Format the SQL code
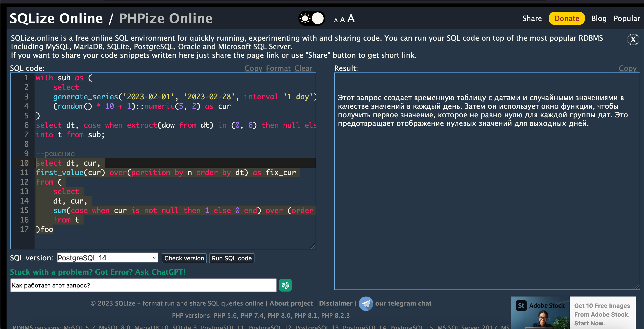This screenshot has height=329, width=644. pos(278,68)
